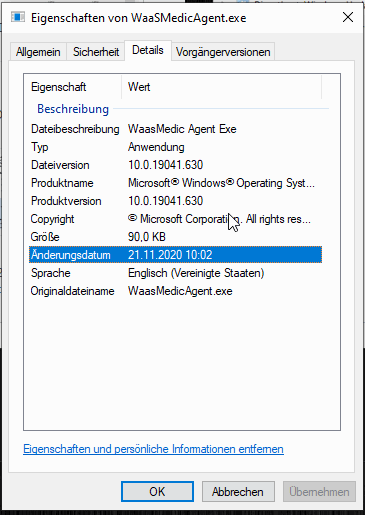
Task: Click the OK button
Action: coord(157,491)
